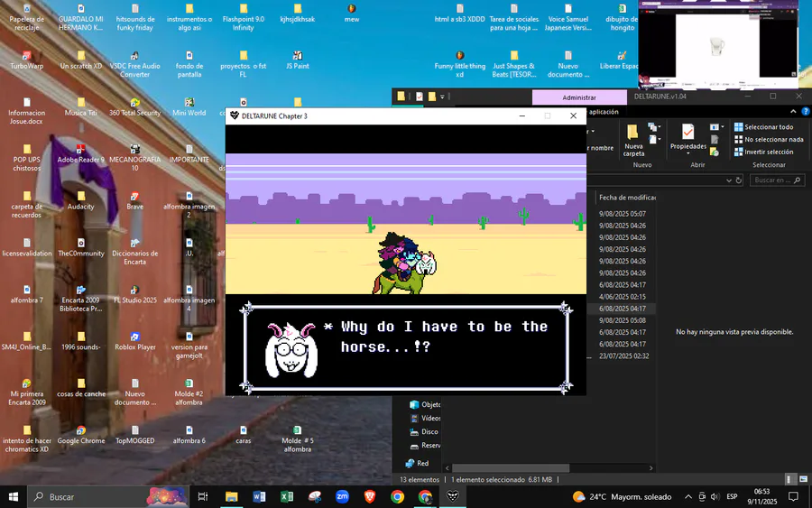Select the Funny little thing xd icon
Viewport: 812px width, 508px height.
click(x=460, y=64)
